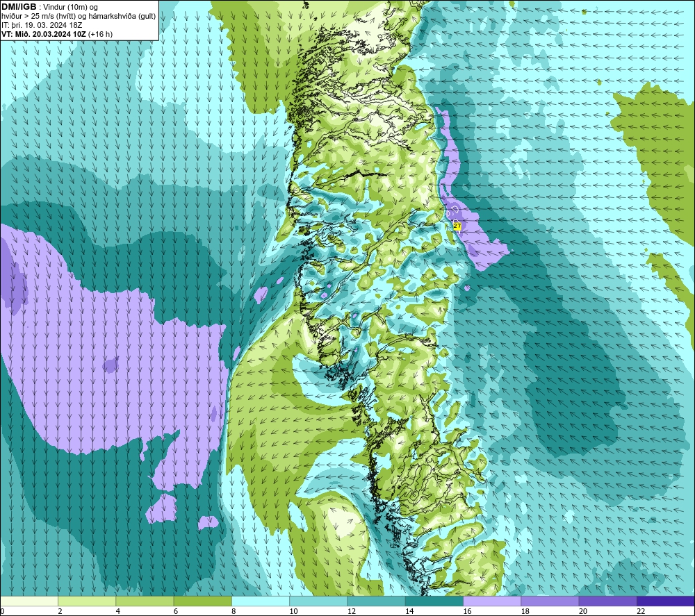This screenshot has width=695, height=616.
Task: Click the '10' label on the wind scale
Action: pos(293,611)
